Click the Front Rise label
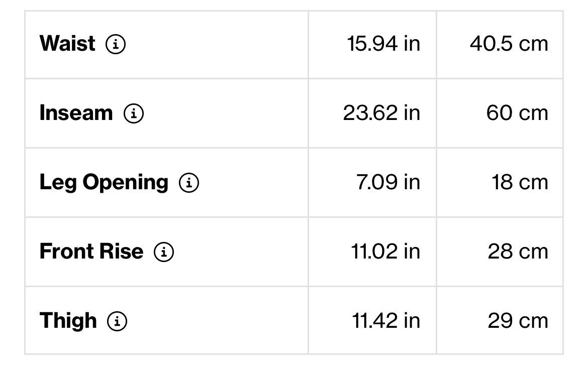Viewport: 588px width, 380px height. click(x=91, y=251)
